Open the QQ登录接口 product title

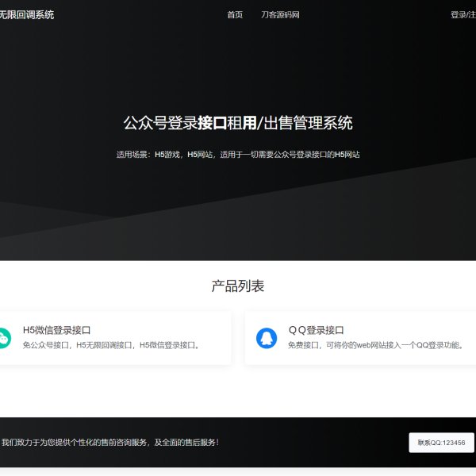[316, 330]
